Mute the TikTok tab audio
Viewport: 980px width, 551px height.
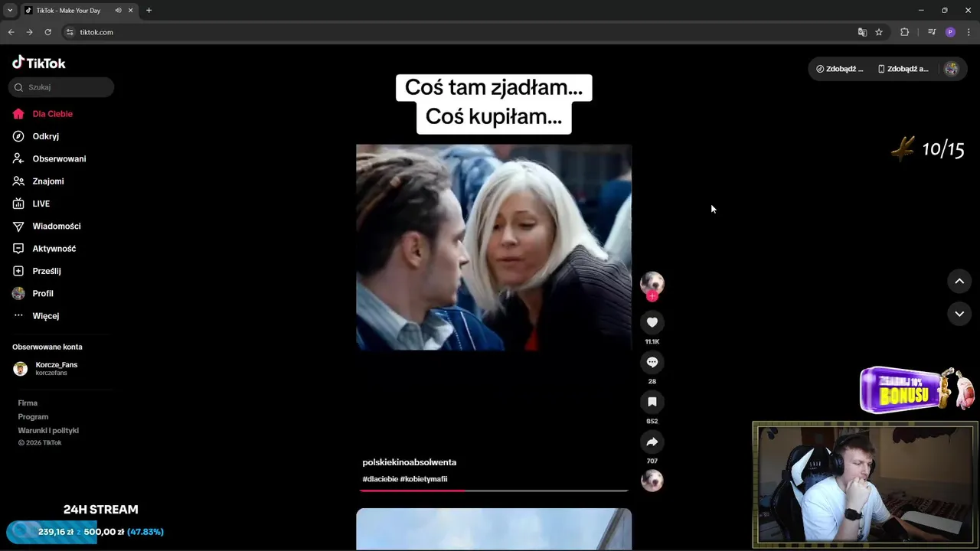click(x=118, y=11)
